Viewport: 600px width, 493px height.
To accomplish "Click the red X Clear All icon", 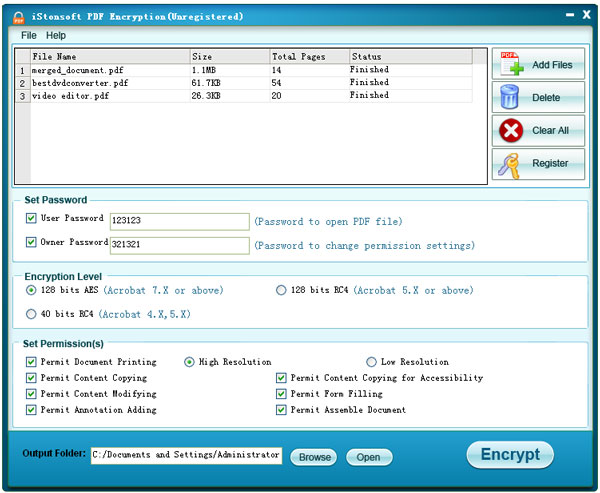I will (511, 130).
